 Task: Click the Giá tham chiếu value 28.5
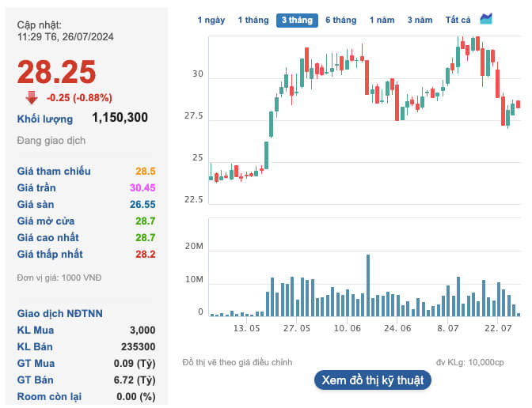click(x=145, y=172)
